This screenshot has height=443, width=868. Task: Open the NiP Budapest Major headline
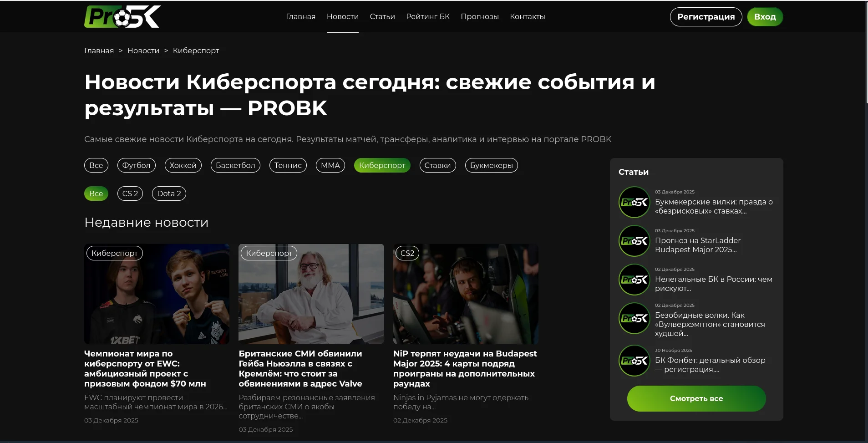click(465, 368)
